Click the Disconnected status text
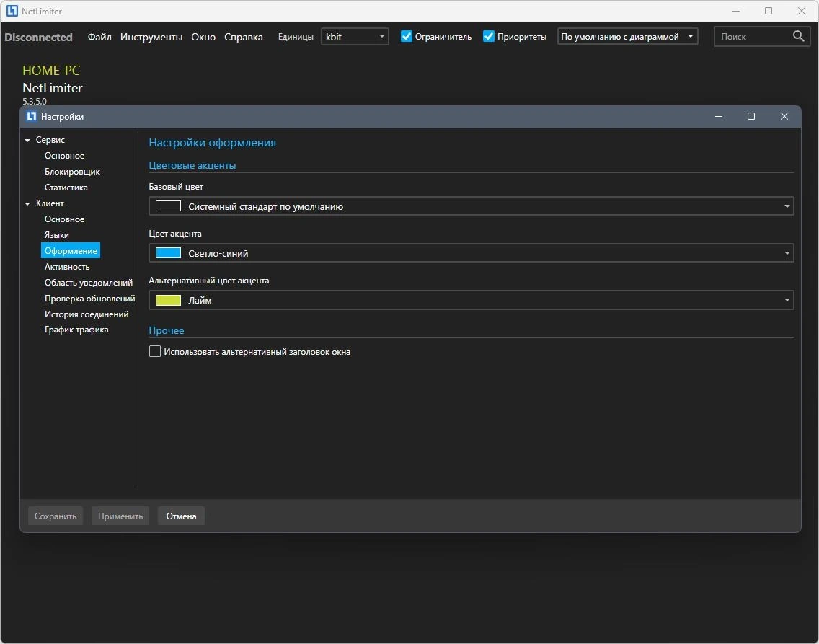The height and width of the screenshot is (644, 819). [39, 37]
